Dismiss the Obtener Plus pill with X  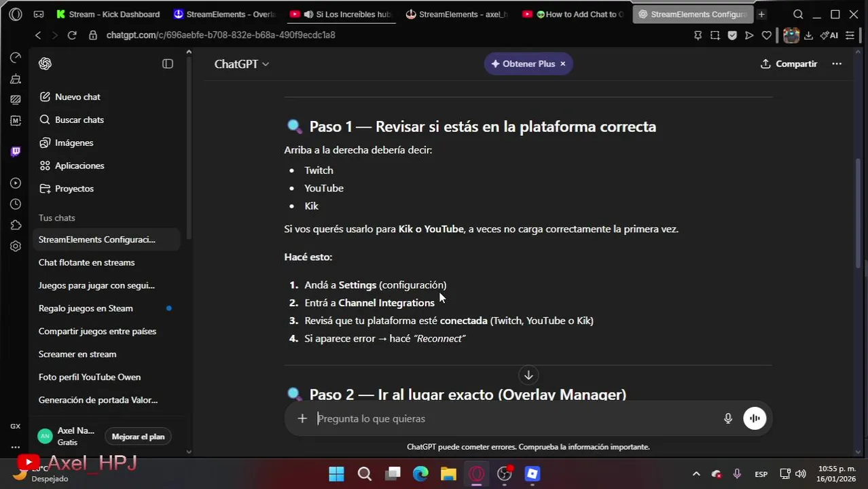pos(563,64)
